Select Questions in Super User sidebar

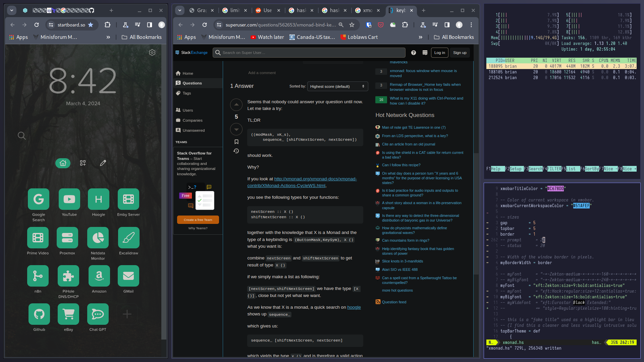point(198,83)
